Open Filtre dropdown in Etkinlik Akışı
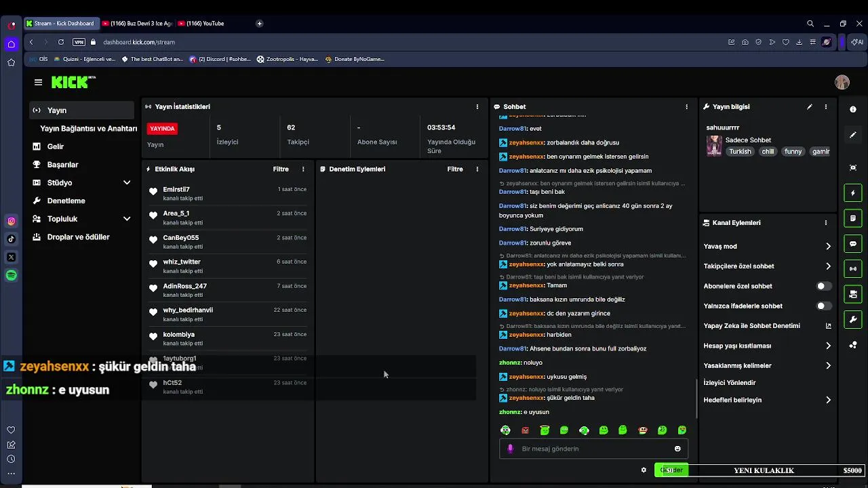868x488 pixels. pyautogui.click(x=281, y=169)
